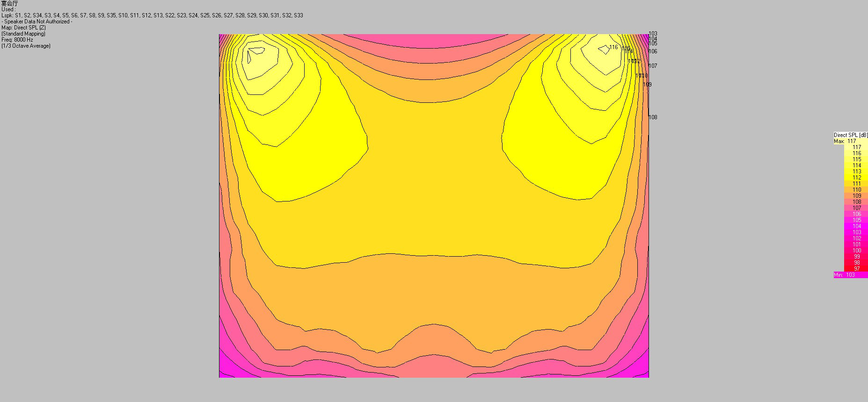Viewport: 868px width, 402px height.
Task: Click '- Speaker Data Not Authorized -' text
Action: pyautogui.click(x=36, y=22)
